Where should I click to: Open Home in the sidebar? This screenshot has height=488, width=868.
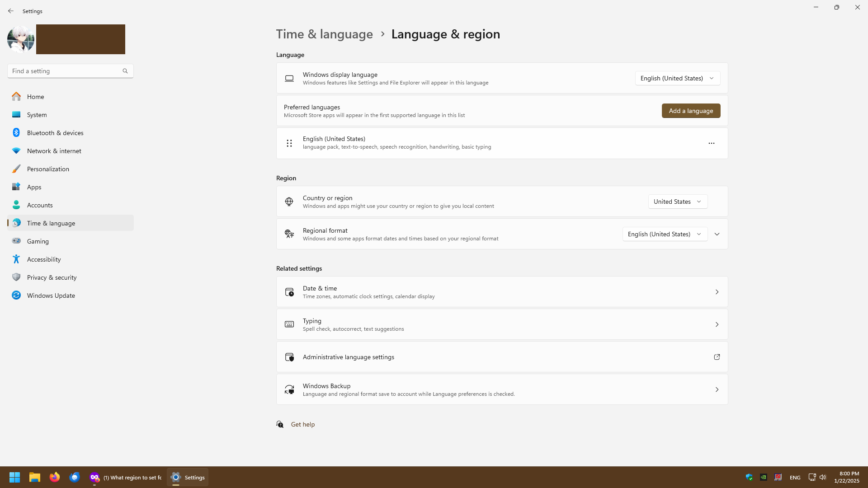tap(71, 97)
